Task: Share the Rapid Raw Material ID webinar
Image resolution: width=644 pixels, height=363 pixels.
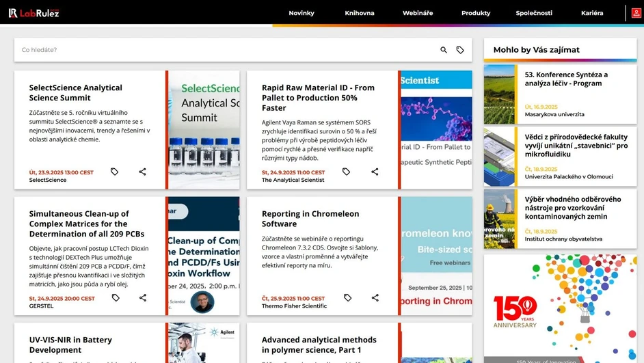Action: click(375, 172)
